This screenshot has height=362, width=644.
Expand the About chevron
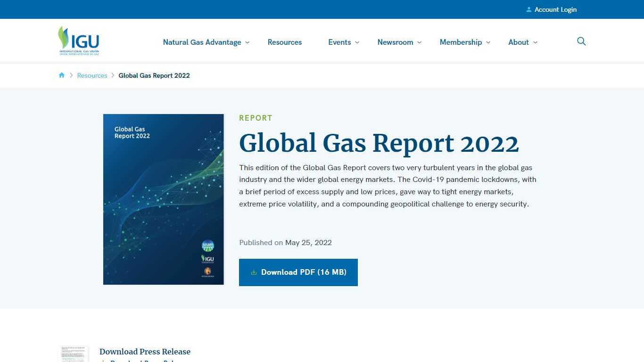tap(535, 42)
